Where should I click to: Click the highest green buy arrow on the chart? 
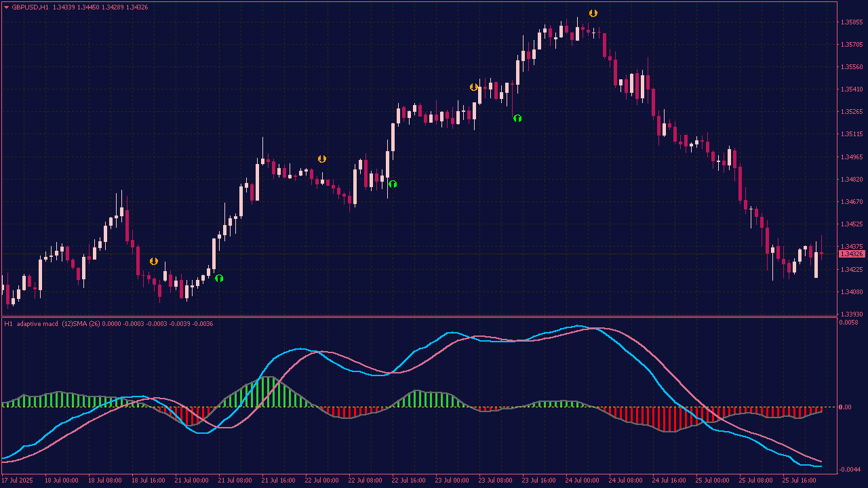coord(517,118)
